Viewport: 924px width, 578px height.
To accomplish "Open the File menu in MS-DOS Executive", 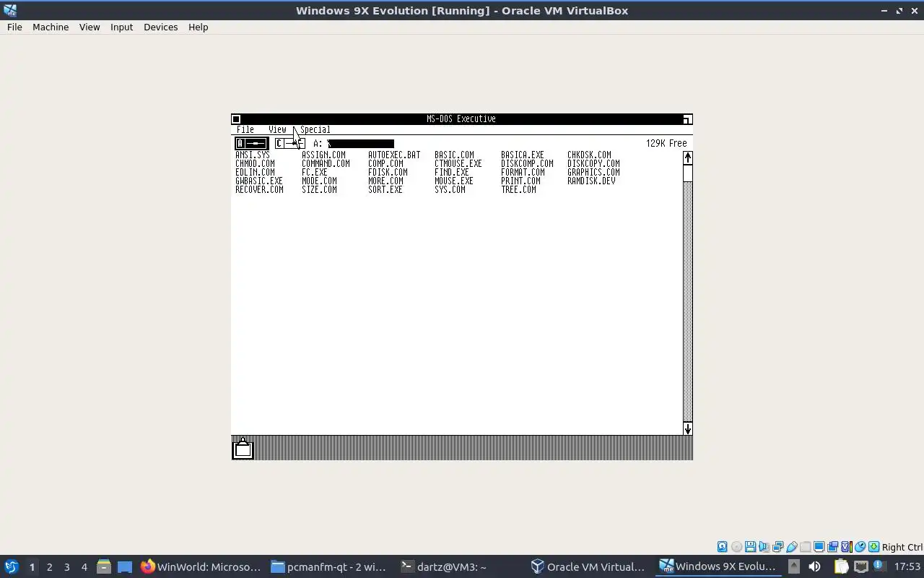I will 245,130.
